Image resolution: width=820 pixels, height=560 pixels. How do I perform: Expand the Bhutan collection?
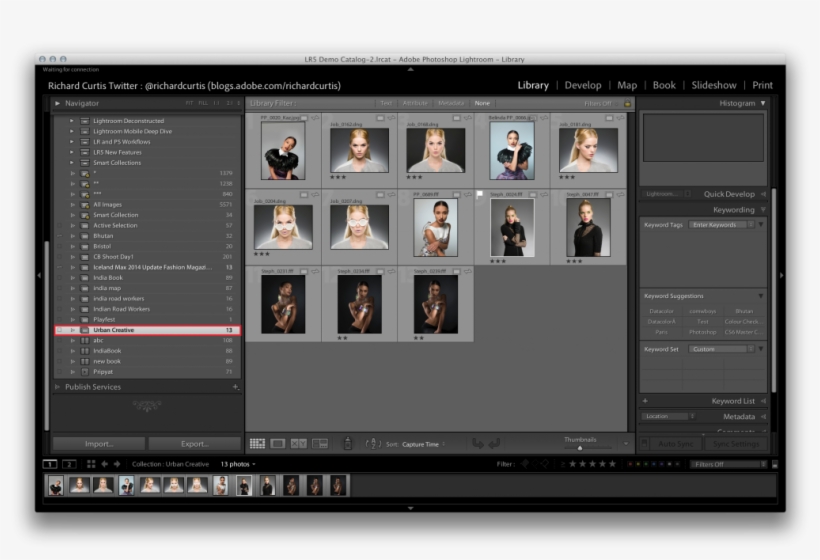click(73, 236)
